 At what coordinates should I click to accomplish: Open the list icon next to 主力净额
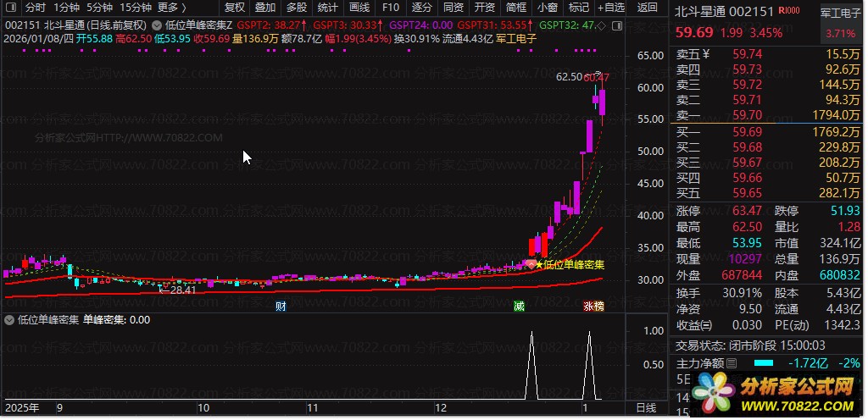tap(732, 363)
